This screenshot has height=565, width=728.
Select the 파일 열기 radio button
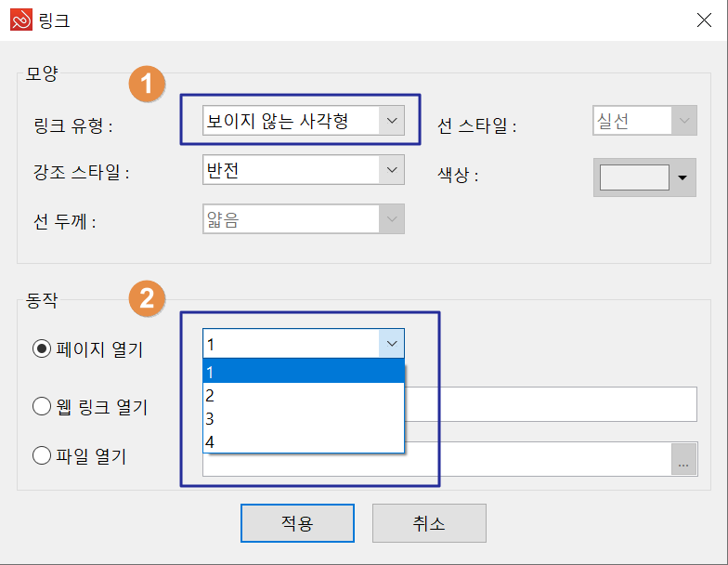[x=42, y=455]
